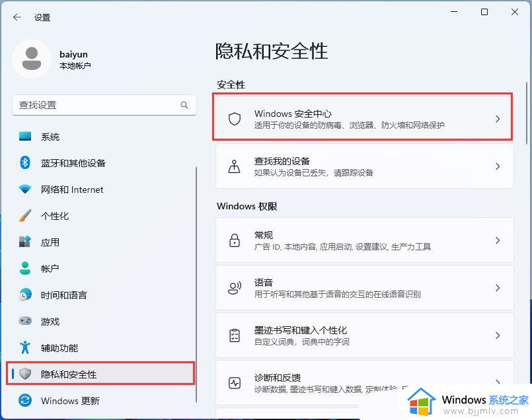Image resolution: width=532 pixels, height=420 pixels.
Task: Open 语音 online recognition entry
Action: point(365,287)
